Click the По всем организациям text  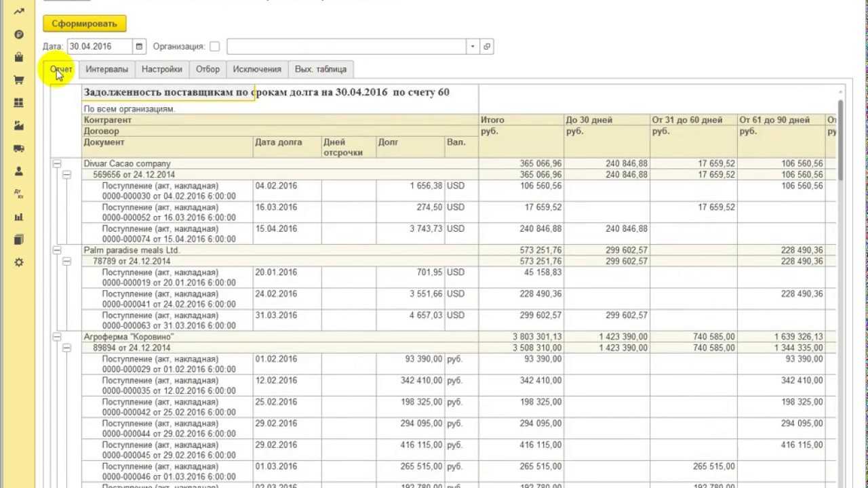pos(129,109)
